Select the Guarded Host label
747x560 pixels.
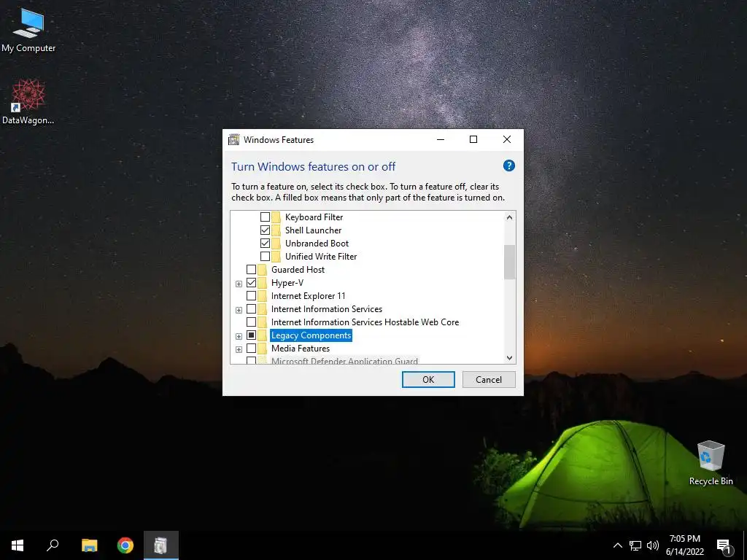(x=298, y=270)
